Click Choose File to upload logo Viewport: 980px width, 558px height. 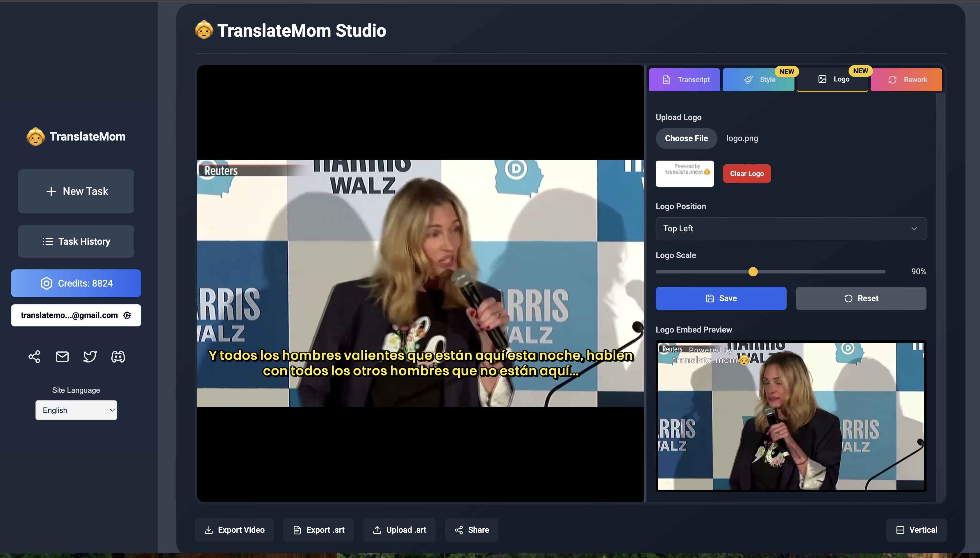point(686,138)
